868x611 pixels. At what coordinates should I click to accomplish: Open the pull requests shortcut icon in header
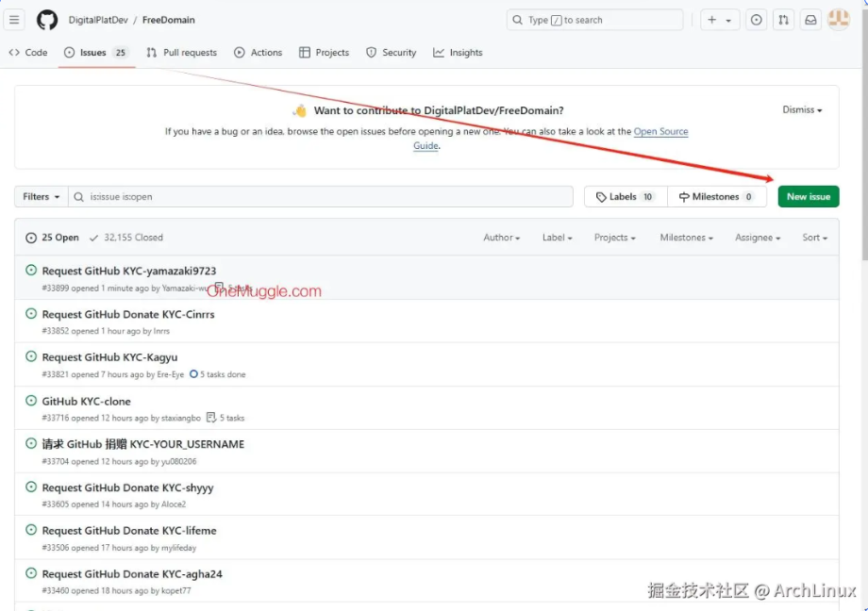pos(783,20)
